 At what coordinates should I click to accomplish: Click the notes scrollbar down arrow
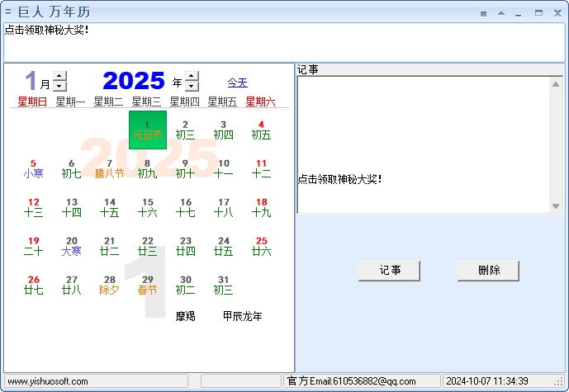click(556, 206)
